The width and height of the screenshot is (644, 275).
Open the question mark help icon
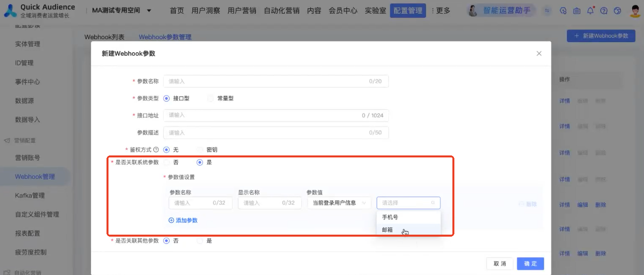point(604,10)
